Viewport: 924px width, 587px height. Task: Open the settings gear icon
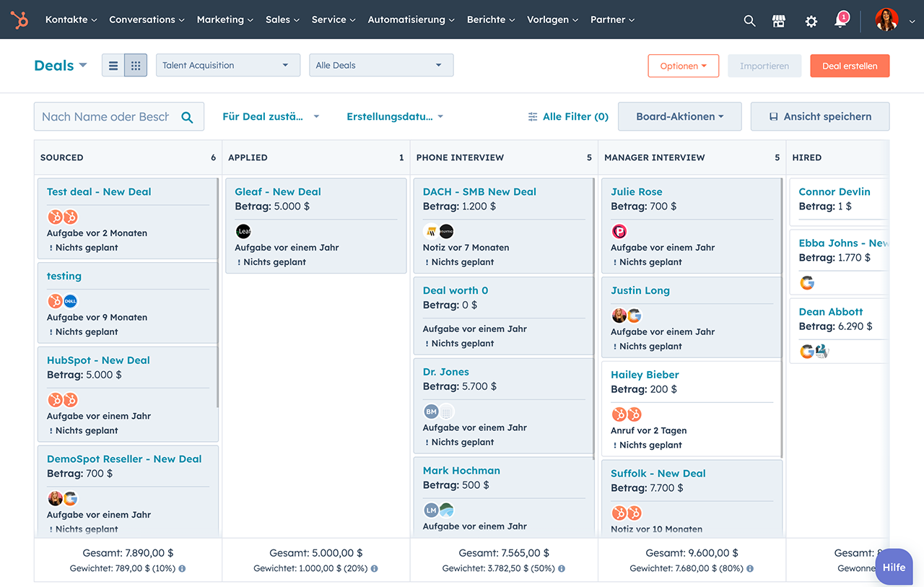pos(811,21)
